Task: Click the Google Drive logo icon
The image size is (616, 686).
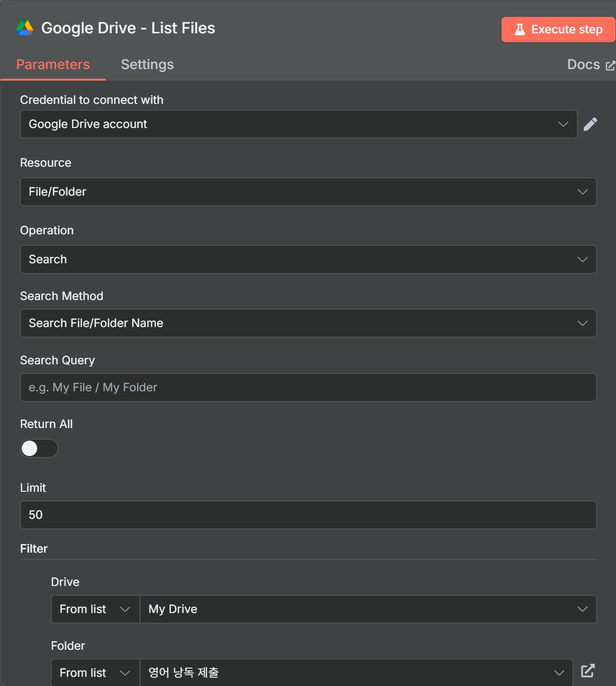Action: point(25,28)
